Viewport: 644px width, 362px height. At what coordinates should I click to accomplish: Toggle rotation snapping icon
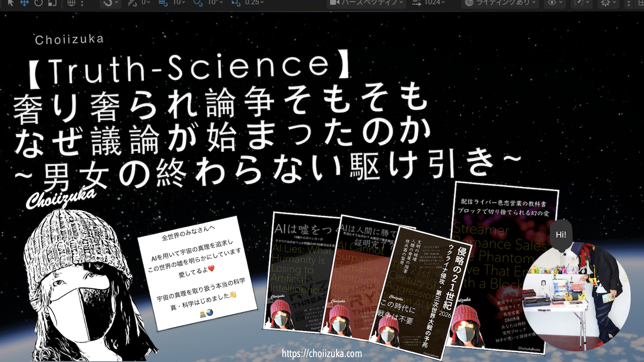(198, 3)
